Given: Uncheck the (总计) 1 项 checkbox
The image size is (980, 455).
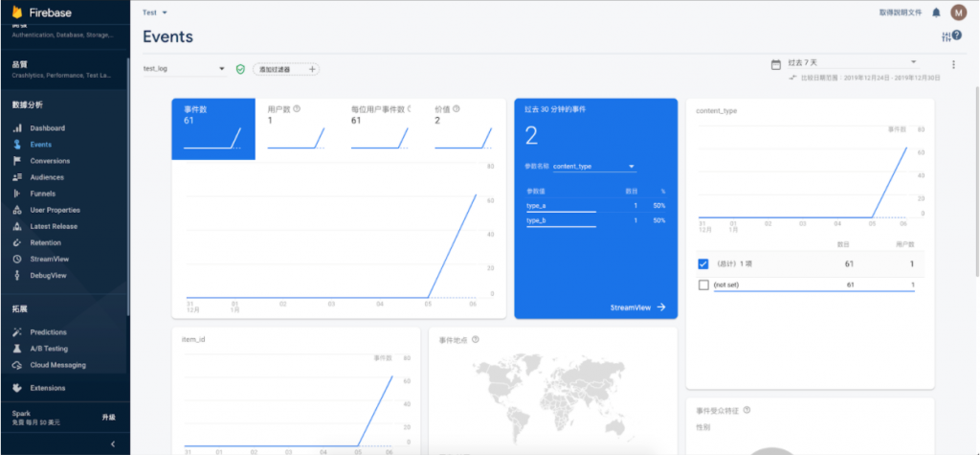Looking at the screenshot, I should click(x=703, y=264).
